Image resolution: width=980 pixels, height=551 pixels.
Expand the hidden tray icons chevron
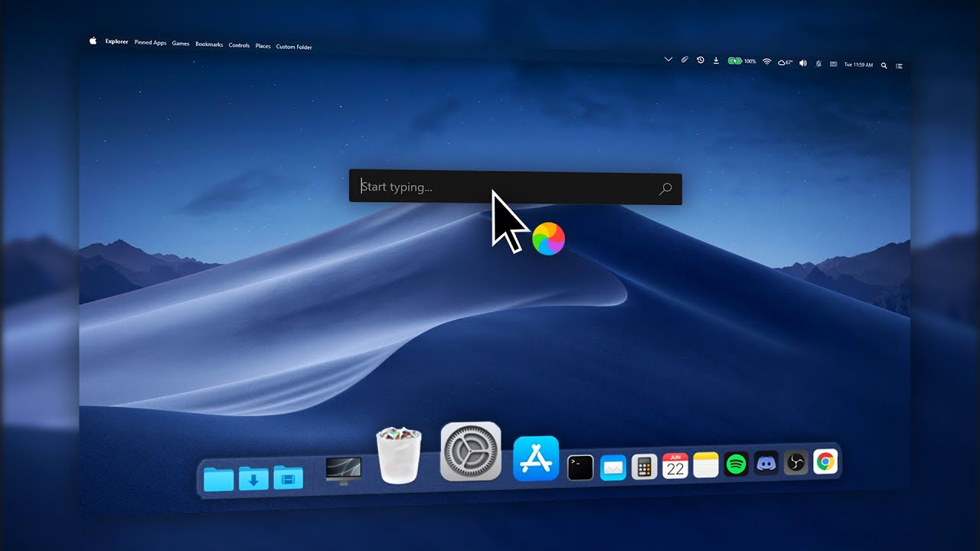pyautogui.click(x=668, y=59)
